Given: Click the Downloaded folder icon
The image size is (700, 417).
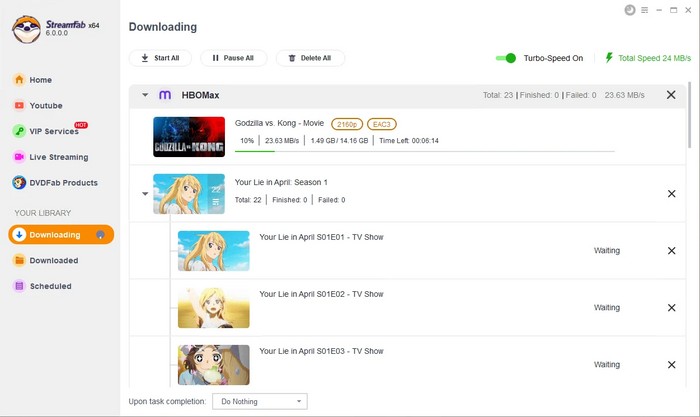Looking at the screenshot, I should click(x=19, y=260).
